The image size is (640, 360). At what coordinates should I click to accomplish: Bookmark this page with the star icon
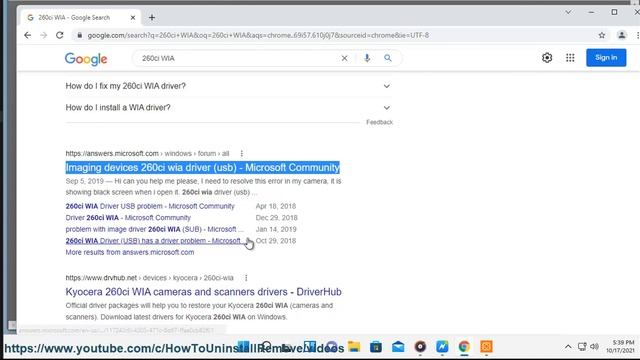(x=602, y=35)
